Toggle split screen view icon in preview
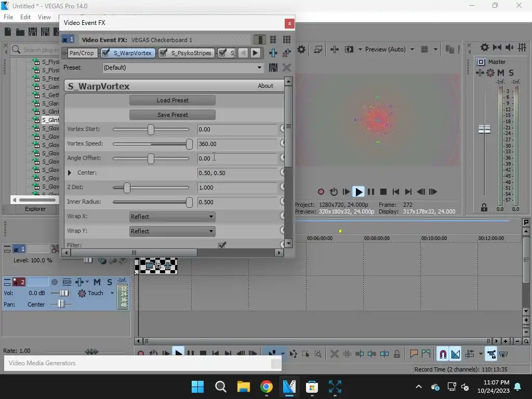This screenshot has height=399, width=532. (x=349, y=49)
